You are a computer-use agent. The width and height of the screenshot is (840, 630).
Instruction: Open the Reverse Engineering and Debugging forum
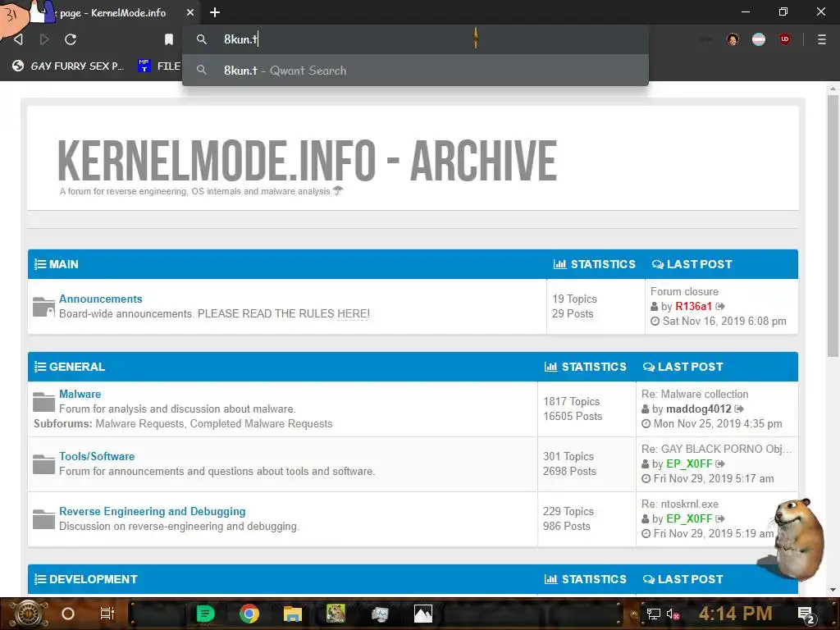point(152,512)
